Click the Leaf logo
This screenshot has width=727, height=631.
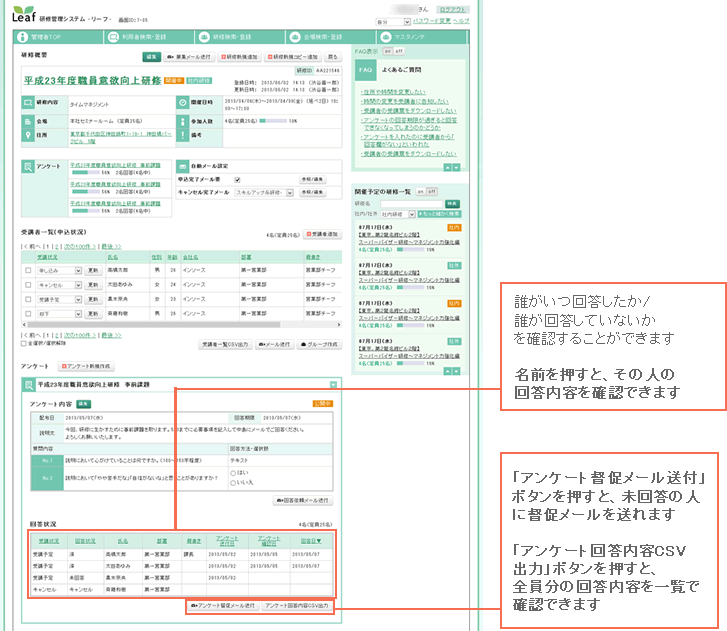point(23,14)
